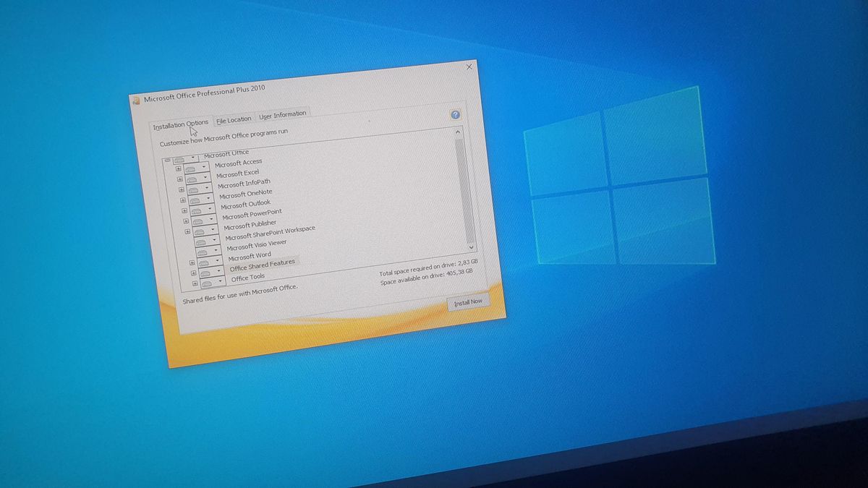Expand the Office Shared Features node

coord(193,273)
